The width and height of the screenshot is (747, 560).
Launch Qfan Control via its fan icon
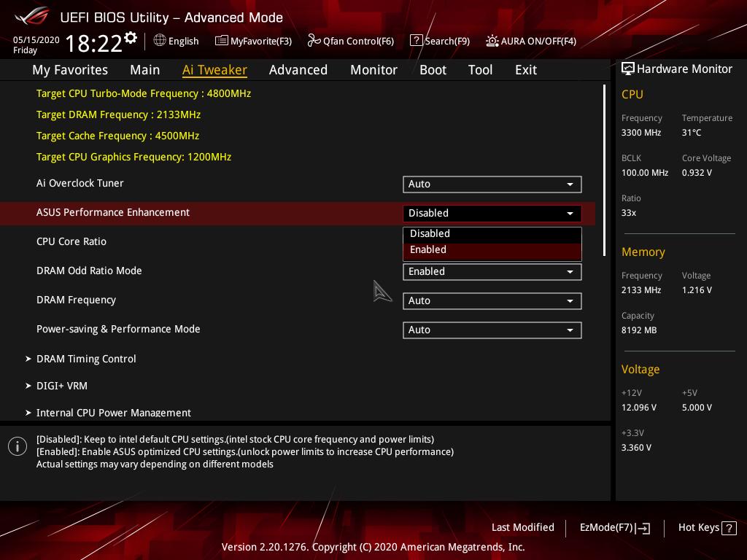[x=312, y=41]
